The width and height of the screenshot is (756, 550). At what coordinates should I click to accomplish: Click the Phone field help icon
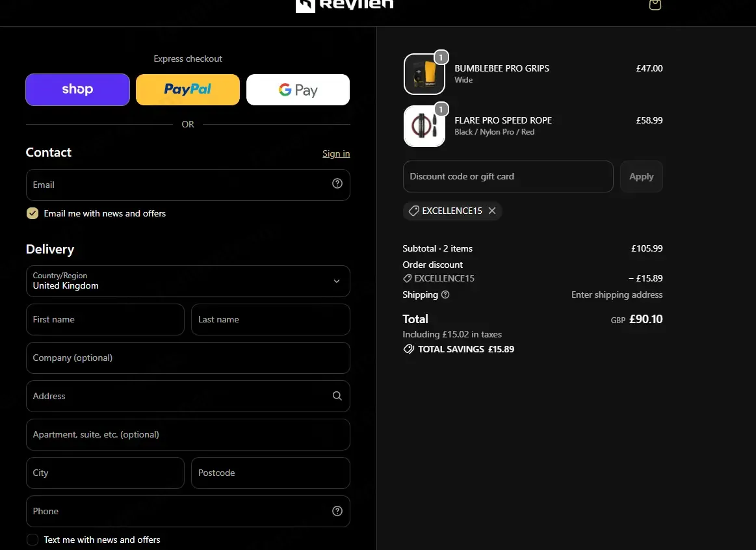tap(337, 511)
